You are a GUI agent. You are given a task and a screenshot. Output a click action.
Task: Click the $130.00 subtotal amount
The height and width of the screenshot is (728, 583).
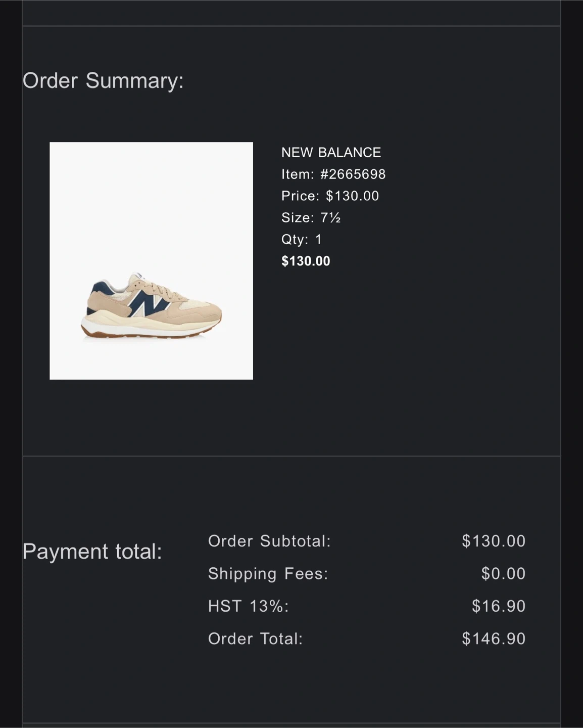(494, 541)
